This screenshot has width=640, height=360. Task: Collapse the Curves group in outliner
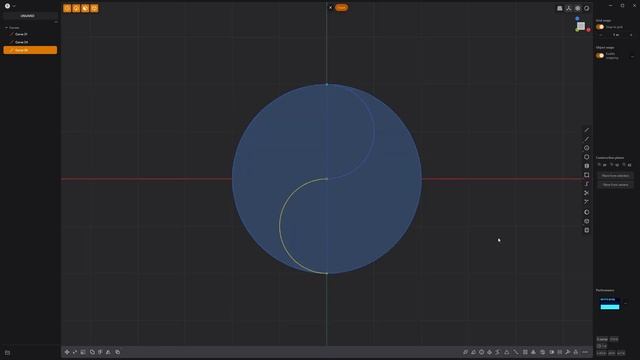point(7,28)
